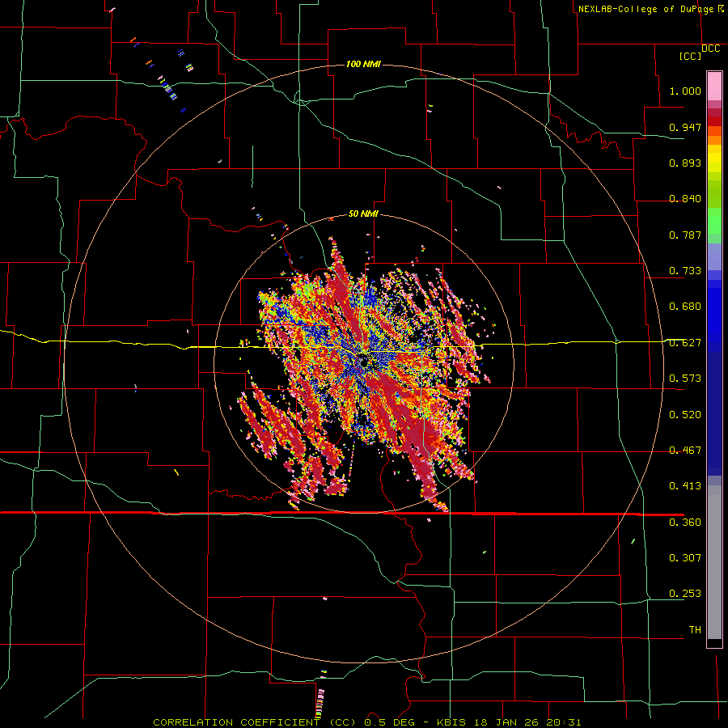Click the 0.467 scale value
The image size is (728, 728).
click(x=685, y=451)
